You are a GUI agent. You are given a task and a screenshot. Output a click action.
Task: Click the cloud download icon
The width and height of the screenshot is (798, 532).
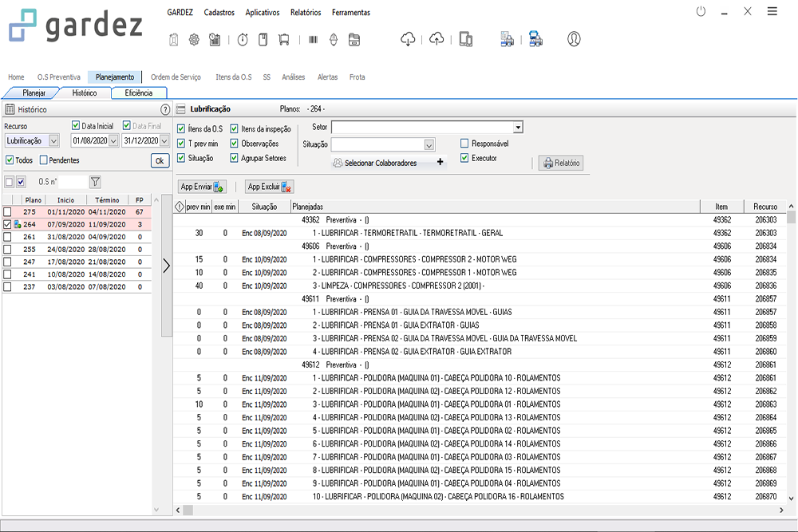[x=408, y=38]
